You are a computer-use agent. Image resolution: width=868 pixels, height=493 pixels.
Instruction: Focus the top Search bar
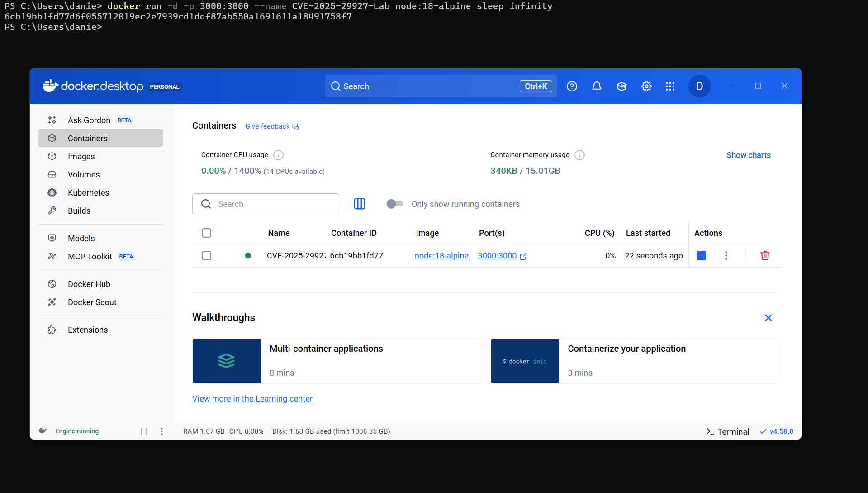(x=441, y=86)
